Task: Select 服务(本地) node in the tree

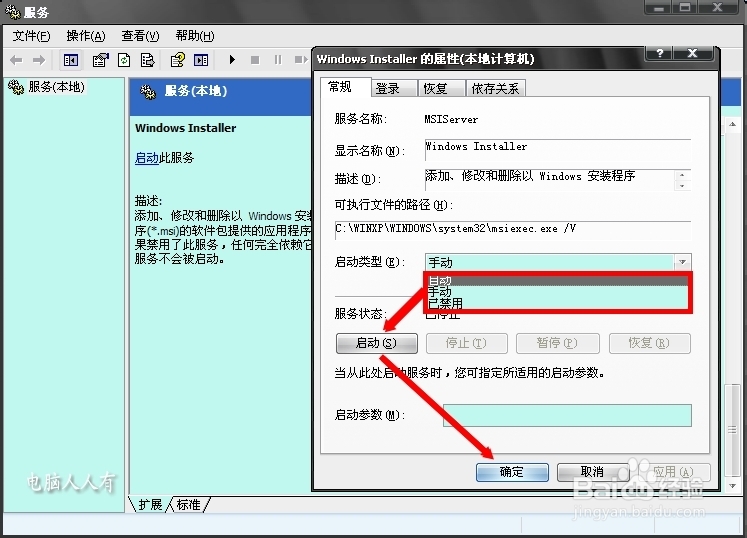Action: (x=56, y=87)
